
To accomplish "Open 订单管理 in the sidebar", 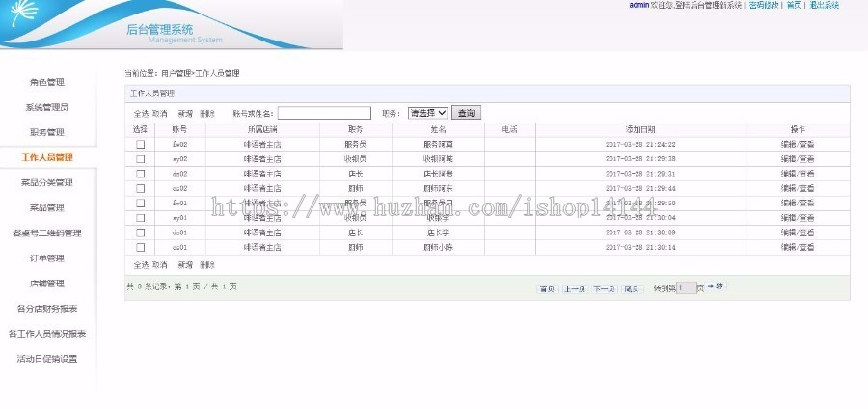I will pyautogui.click(x=47, y=259).
